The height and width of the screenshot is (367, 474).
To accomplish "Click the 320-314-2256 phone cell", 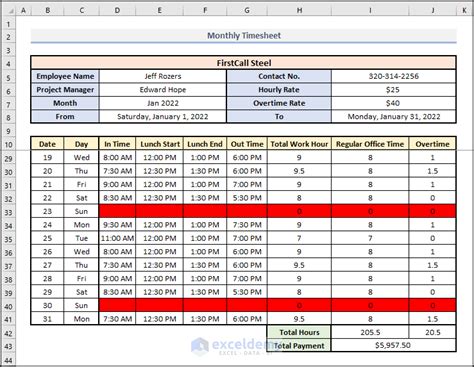I will point(394,76).
